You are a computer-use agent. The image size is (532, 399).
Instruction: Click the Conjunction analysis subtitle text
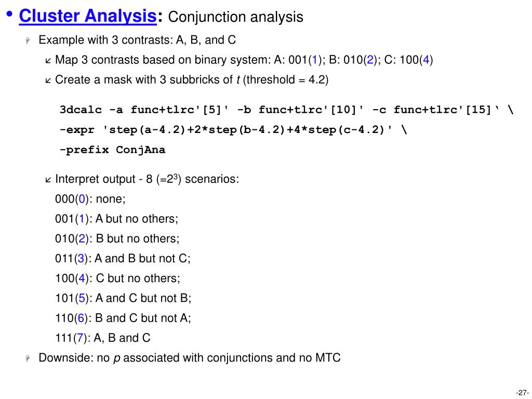(235, 17)
